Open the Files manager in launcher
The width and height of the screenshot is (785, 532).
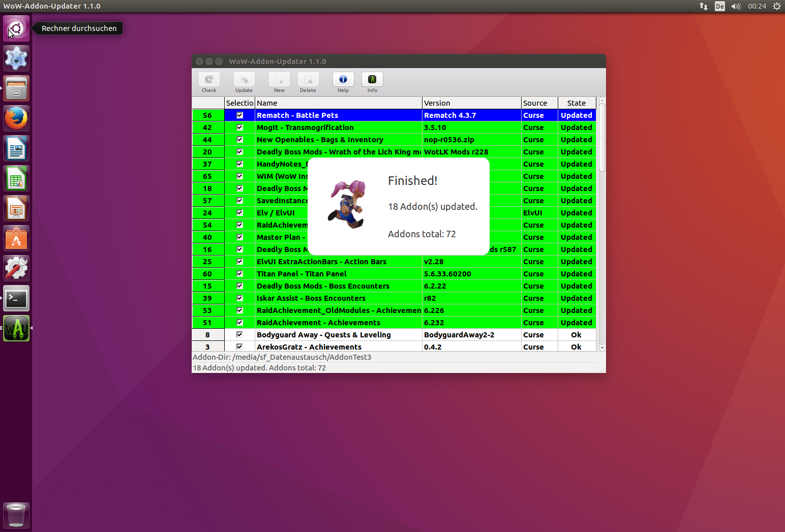[16, 88]
